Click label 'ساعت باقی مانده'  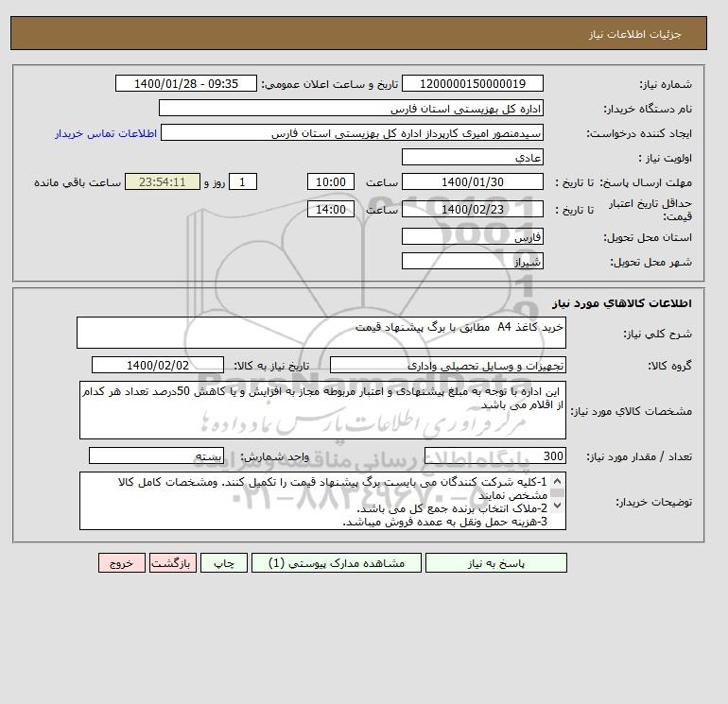[x=78, y=182]
